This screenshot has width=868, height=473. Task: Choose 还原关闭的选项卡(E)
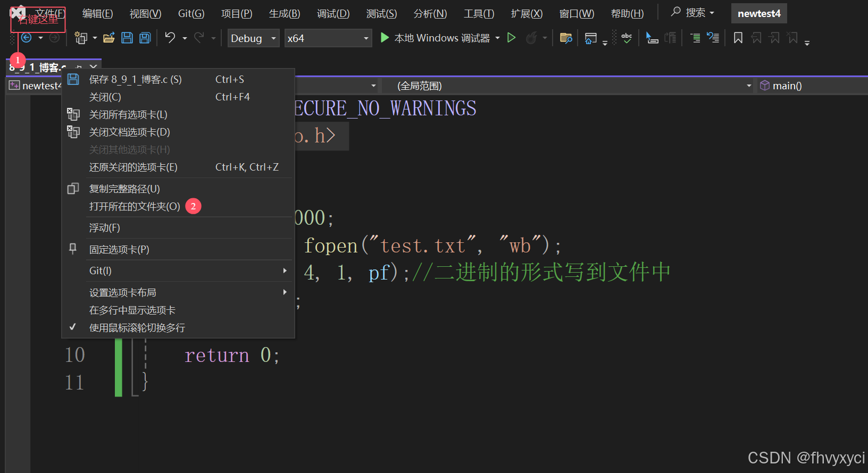[178, 167]
